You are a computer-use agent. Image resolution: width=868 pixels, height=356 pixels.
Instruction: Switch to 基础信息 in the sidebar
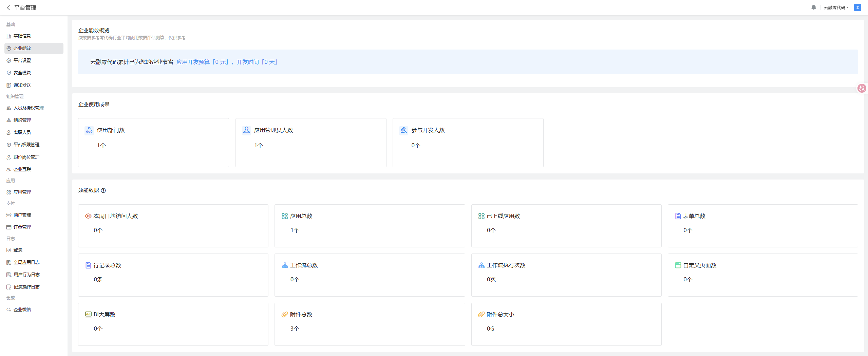click(x=22, y=36)
